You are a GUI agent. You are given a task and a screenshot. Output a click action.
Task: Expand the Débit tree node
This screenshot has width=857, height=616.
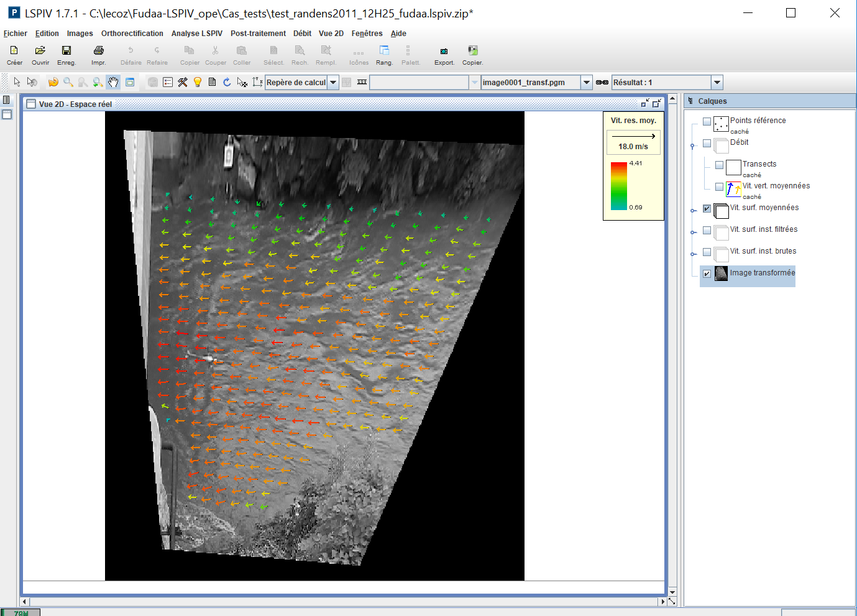click(693, 145)
